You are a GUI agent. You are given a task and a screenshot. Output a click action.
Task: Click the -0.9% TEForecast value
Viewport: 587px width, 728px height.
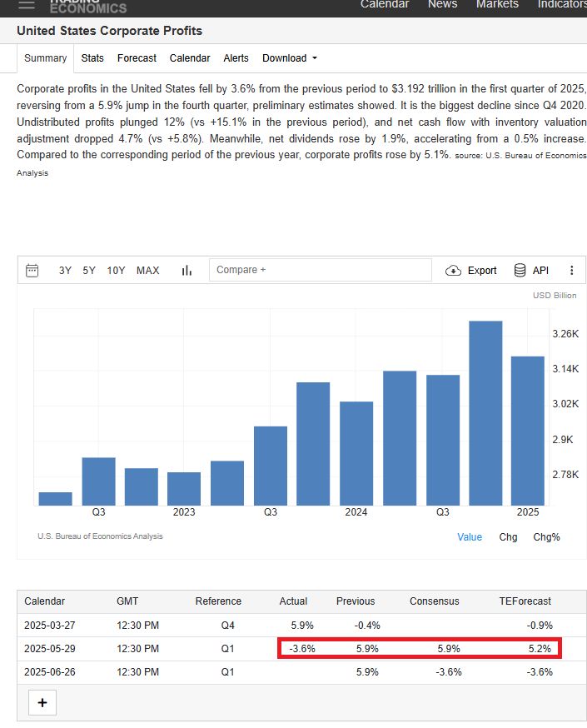click(x=540, y=626)
